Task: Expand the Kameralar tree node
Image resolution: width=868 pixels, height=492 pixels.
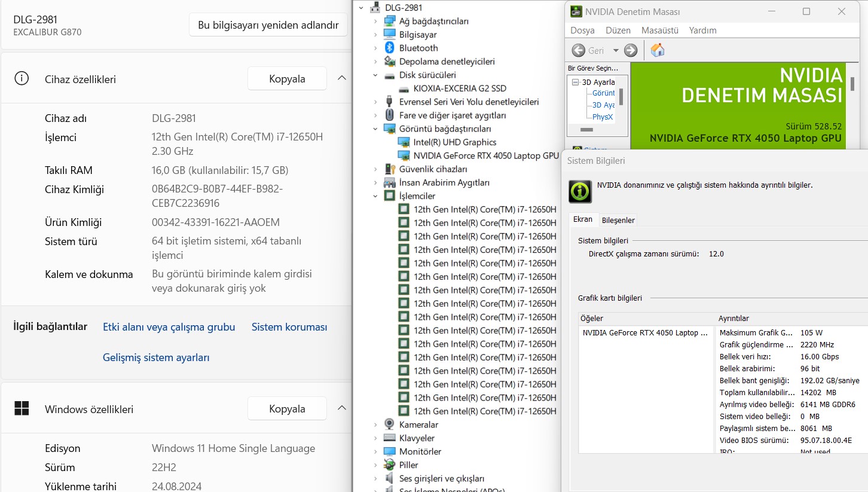Action: coord(375,424)
